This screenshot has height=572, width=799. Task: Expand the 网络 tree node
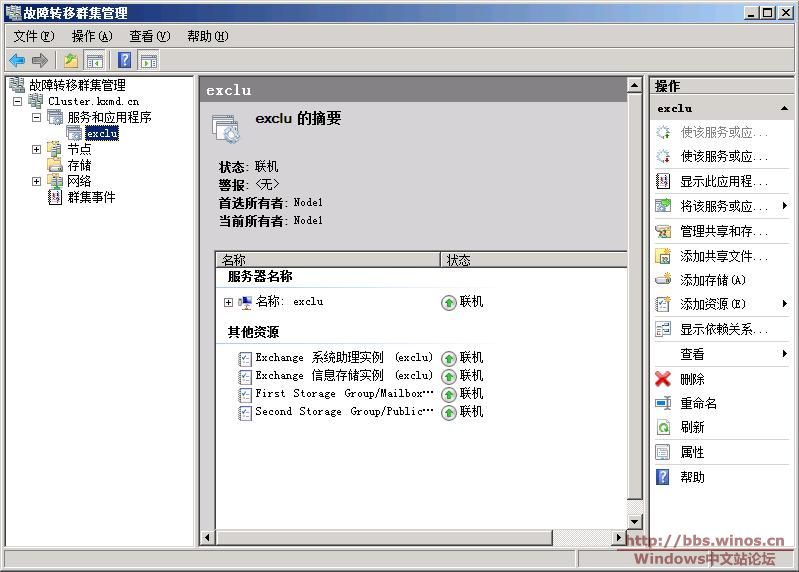coord(37,182)
